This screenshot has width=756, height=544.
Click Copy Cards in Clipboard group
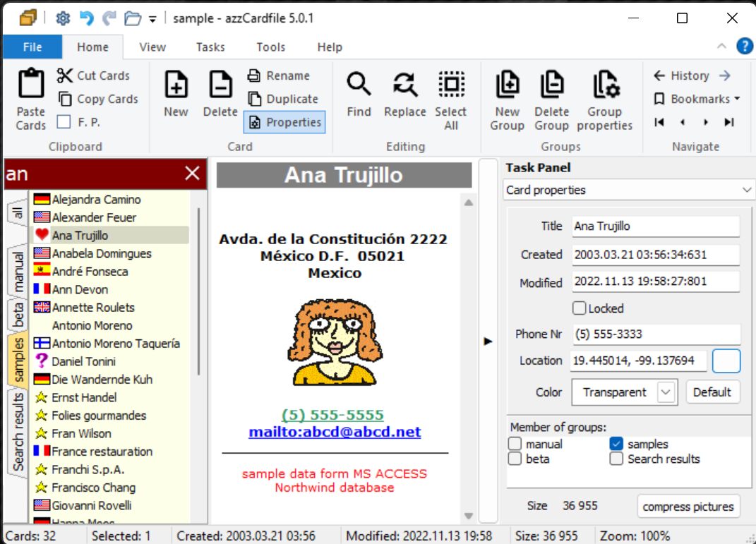click(x=98, y=99)
